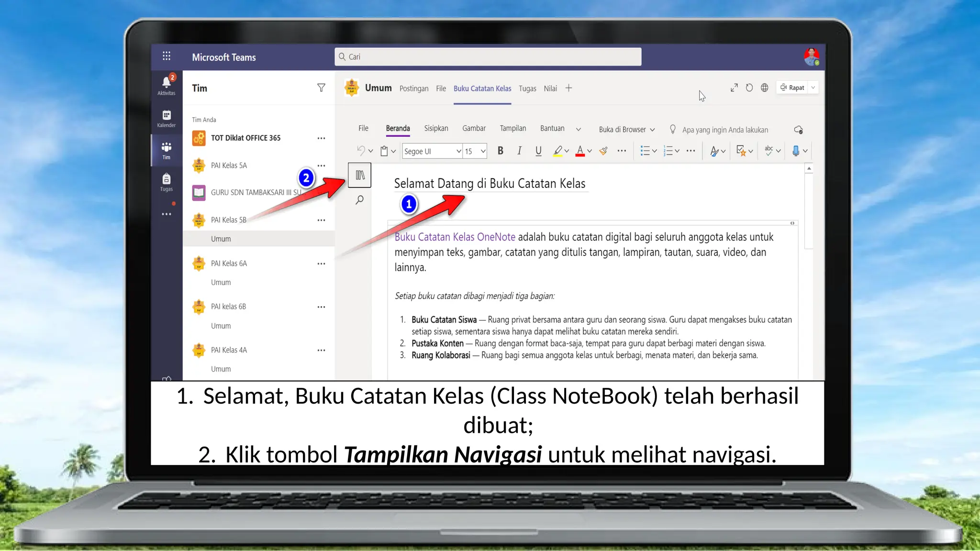This screenshot has width=980, height=551.
Task: Open more paragraph options ellipsis
Action: tap(690, 151)
